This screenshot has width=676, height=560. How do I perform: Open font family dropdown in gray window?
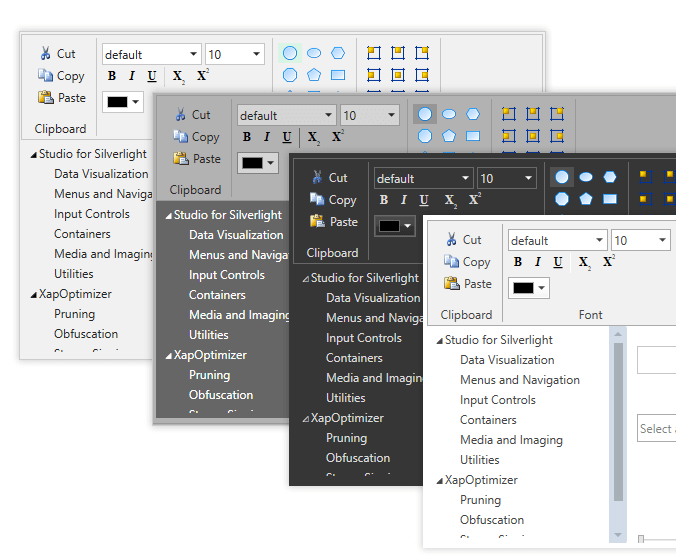328,115
